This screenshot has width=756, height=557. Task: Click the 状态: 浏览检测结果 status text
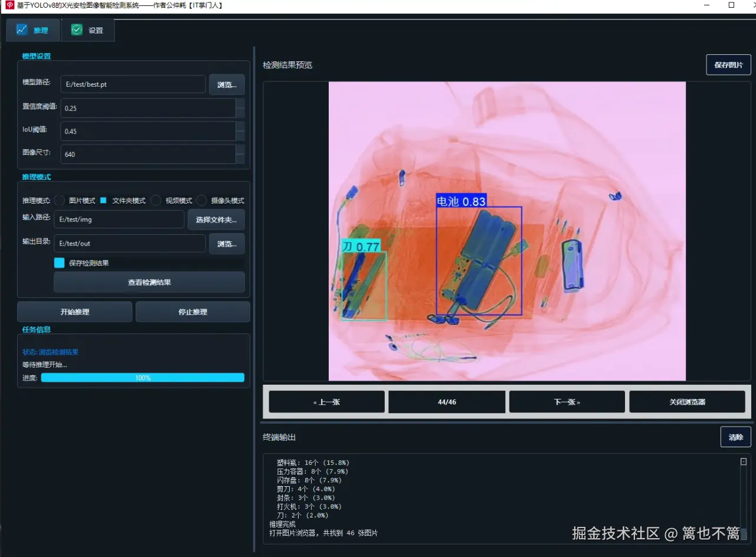[50, 352]
